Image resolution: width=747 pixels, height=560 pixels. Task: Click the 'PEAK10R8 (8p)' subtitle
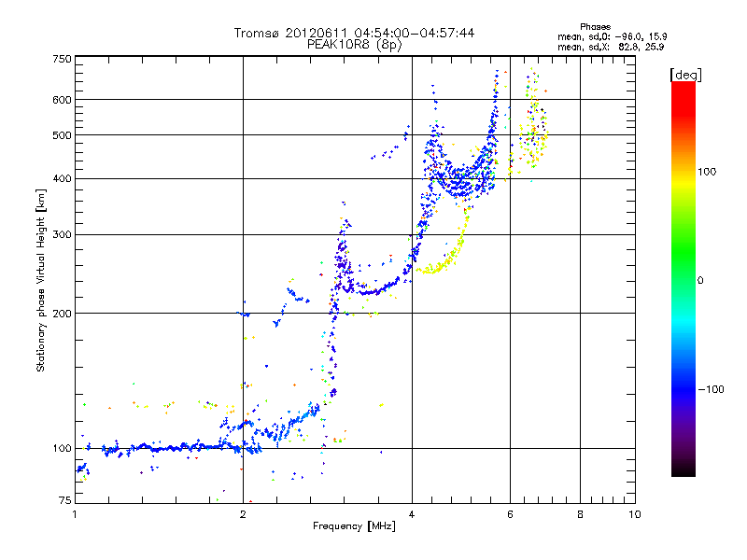(355, 44)
